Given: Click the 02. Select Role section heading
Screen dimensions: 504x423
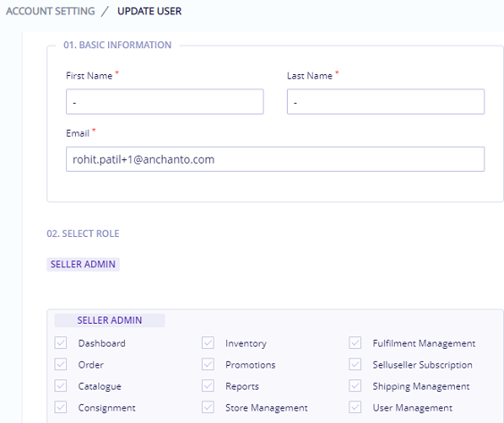Looking at the screenshot, I should 83,233.
